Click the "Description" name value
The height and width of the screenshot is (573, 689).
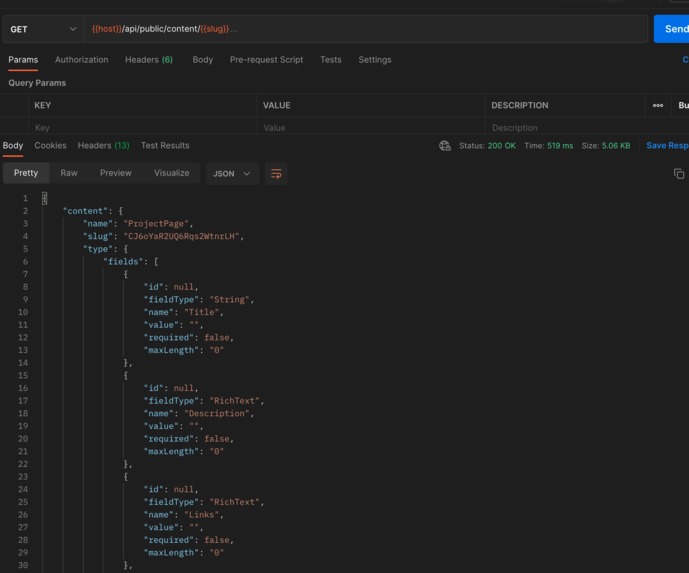tap(217, 413)
